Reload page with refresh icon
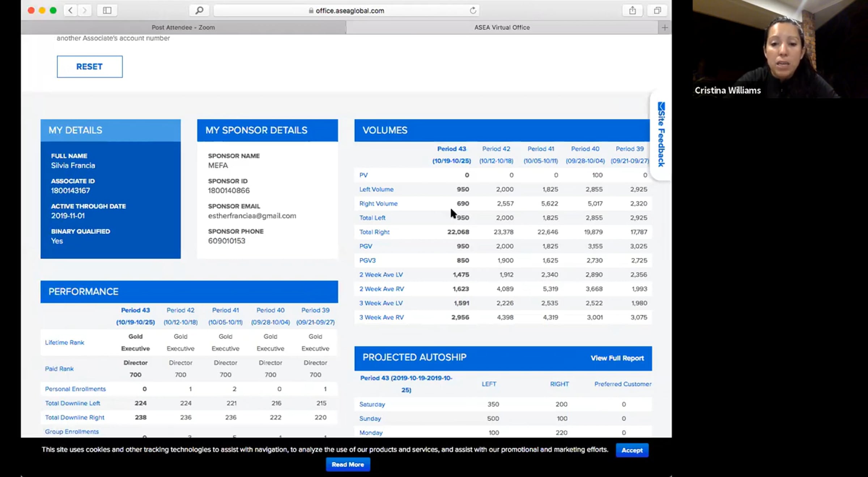This screenshot has width=868, height=477. click(473, 10)
